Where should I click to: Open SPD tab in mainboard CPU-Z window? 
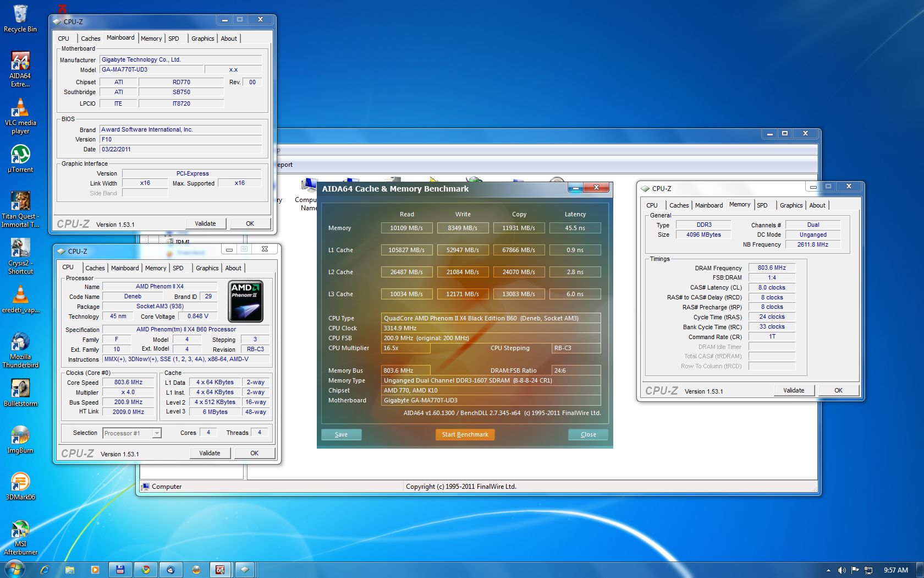pos(173,39)
